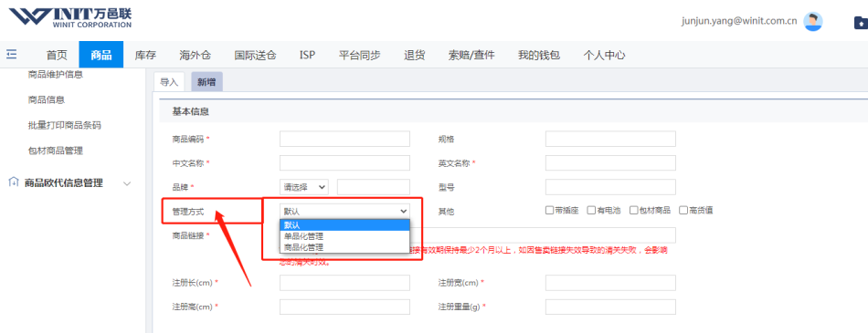The width and height of the screenshot is (868, 333).
Task: Collapse the 管理方式 combo box
Action: (x=344, y=211)
